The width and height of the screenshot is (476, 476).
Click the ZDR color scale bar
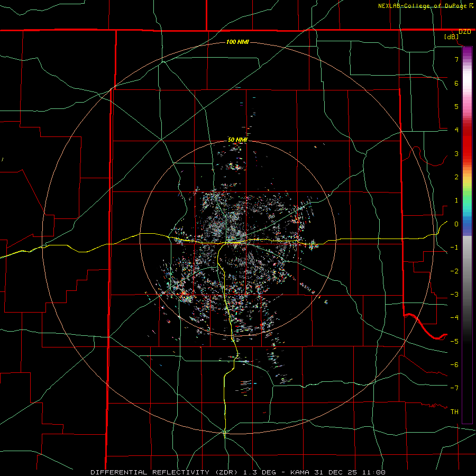click(x=467, y=235)
